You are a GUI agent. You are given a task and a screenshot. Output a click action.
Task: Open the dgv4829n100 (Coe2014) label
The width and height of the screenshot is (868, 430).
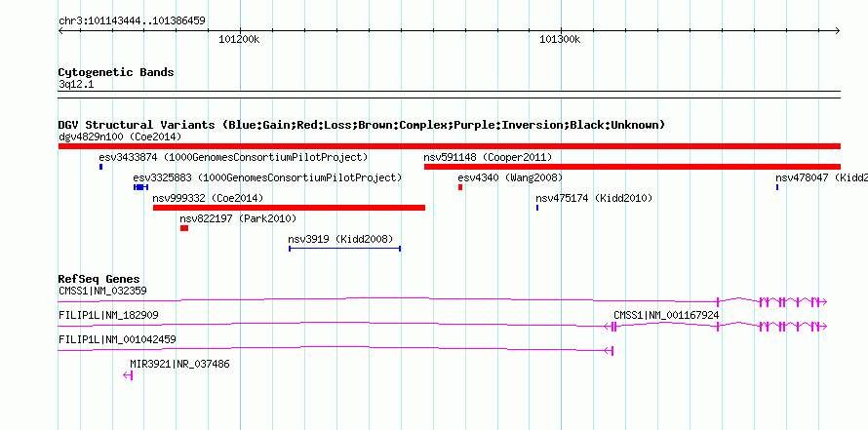pyautogui.click(x=120, y=137)
